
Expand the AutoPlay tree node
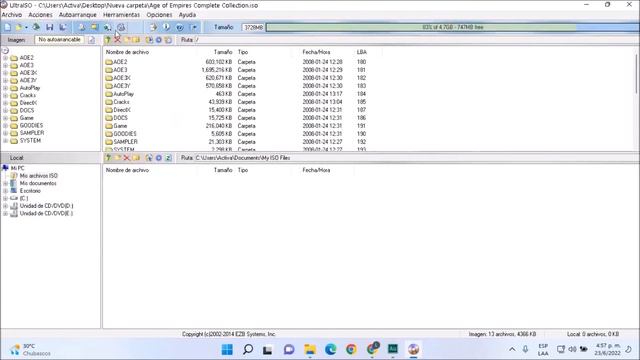pyautogui.click(x=5, y=88)
